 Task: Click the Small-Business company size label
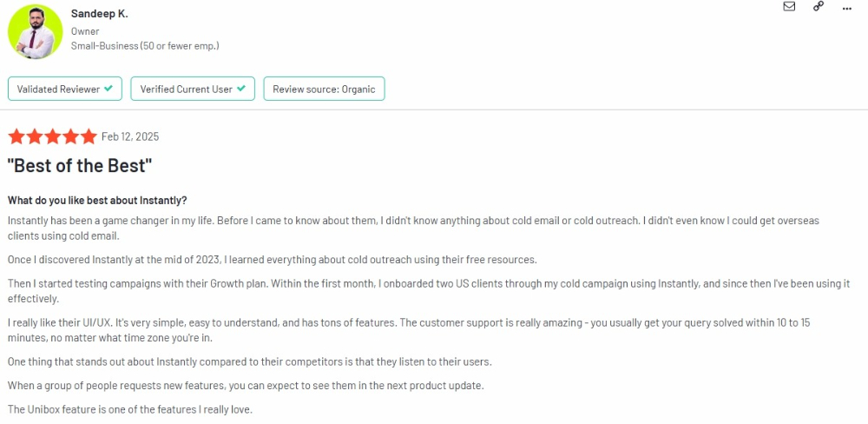(x=145, y=46)
